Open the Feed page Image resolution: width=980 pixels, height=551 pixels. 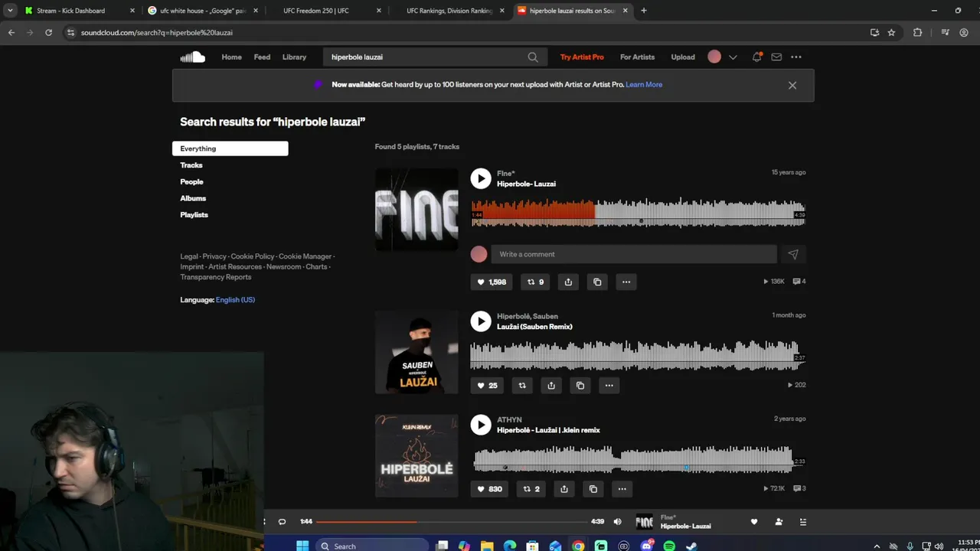pyautogui.click(x=262, y=57)
